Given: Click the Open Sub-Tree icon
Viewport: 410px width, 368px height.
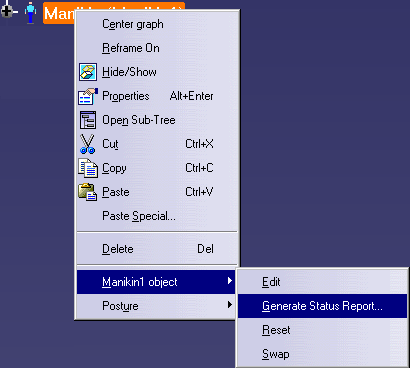Looking at the screenshot, I should pos(88,120).
